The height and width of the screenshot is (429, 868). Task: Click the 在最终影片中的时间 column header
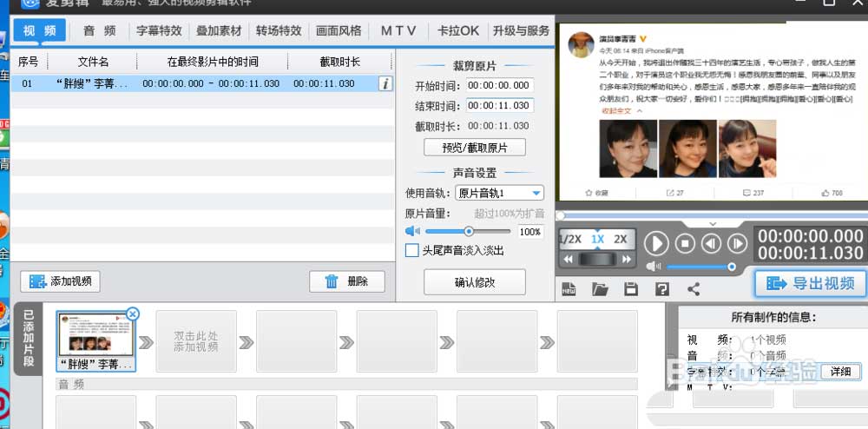point(213,62)
